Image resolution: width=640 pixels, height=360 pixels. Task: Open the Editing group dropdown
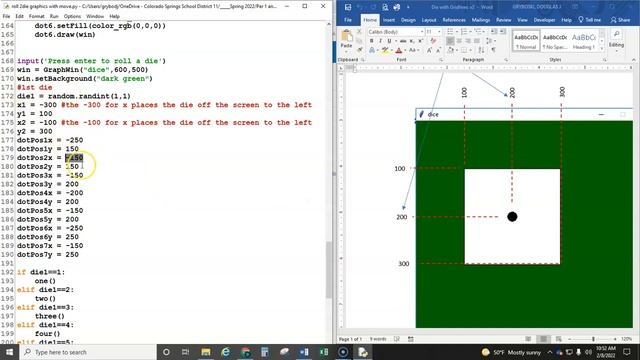pos(616,40)
